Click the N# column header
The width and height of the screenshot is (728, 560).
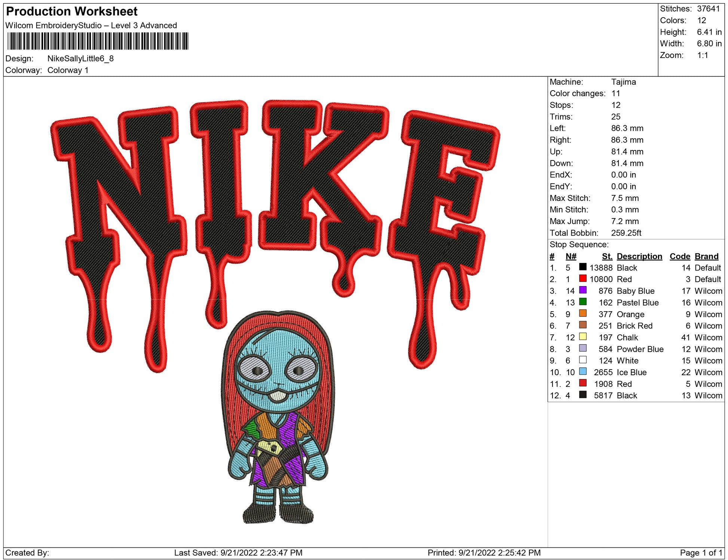[571, 256]
